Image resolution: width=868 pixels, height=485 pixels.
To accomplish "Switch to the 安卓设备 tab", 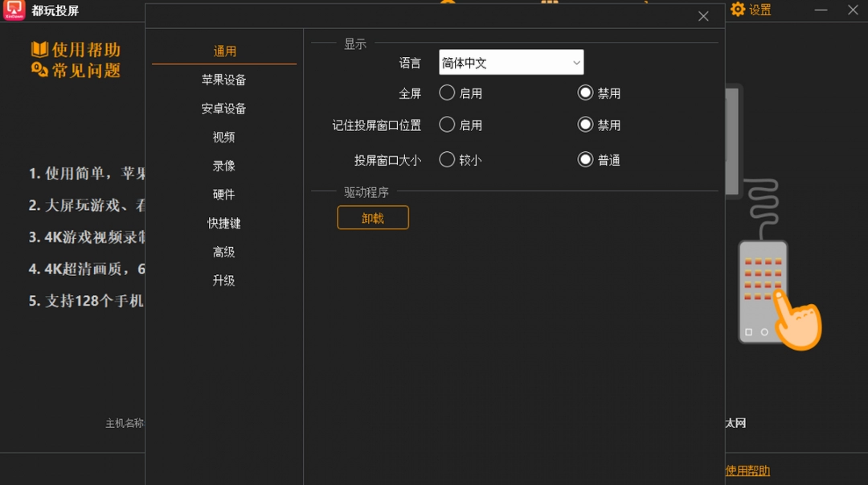I will tap(224, 108).
